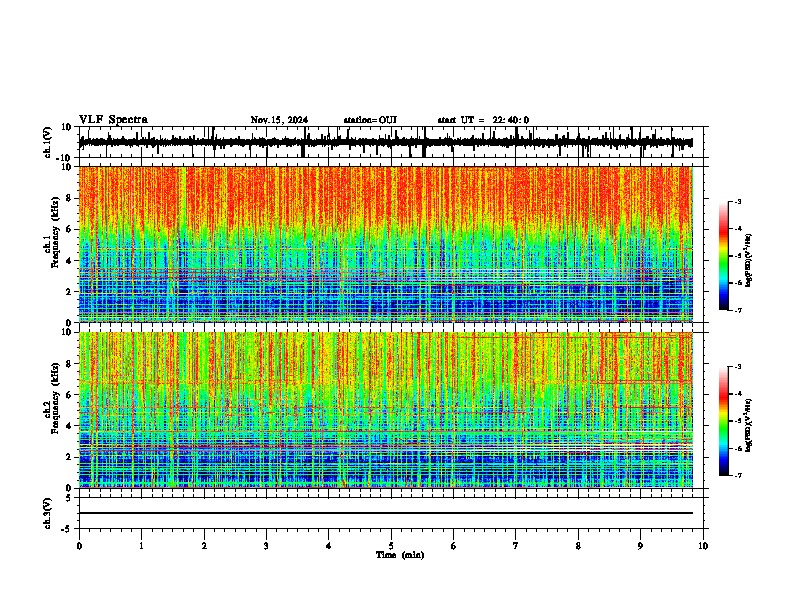Click the "4" kHz tick on ch.1 frequency axis

[x=70, y=261]
